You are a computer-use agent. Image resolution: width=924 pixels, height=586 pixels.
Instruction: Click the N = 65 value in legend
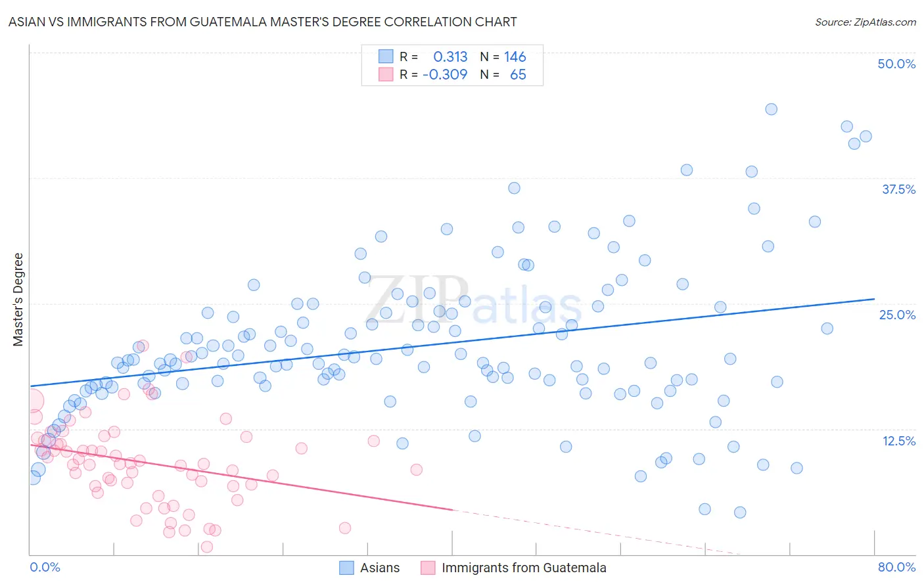coord(503,74)
